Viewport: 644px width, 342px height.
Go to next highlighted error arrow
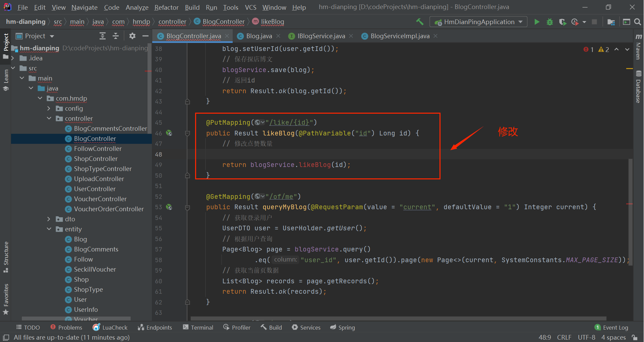coord(627,49)
